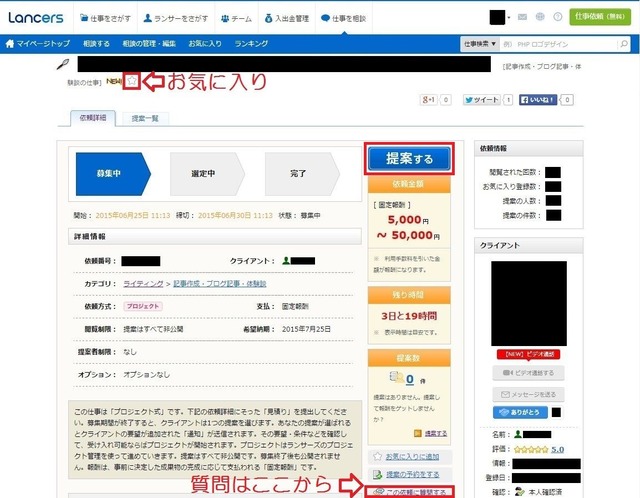Switch to 提案一覧 tab
This screenshot has height=498, width=640.
145,119
